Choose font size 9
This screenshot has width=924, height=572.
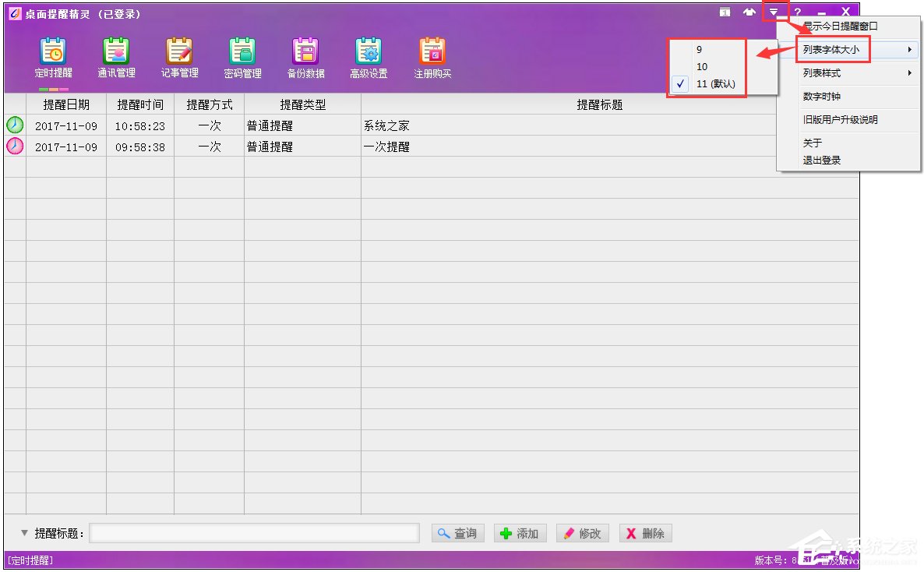pyautogui.click(x=699, y=50)
